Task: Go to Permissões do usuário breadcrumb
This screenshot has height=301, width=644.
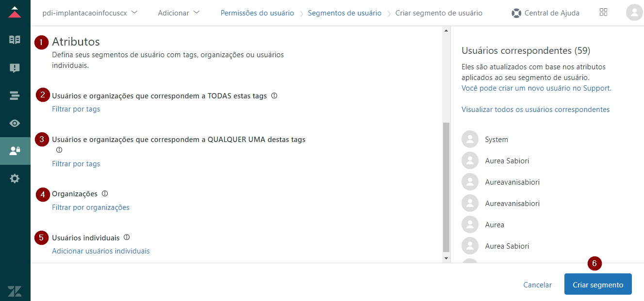Action: tap(257, 13)
